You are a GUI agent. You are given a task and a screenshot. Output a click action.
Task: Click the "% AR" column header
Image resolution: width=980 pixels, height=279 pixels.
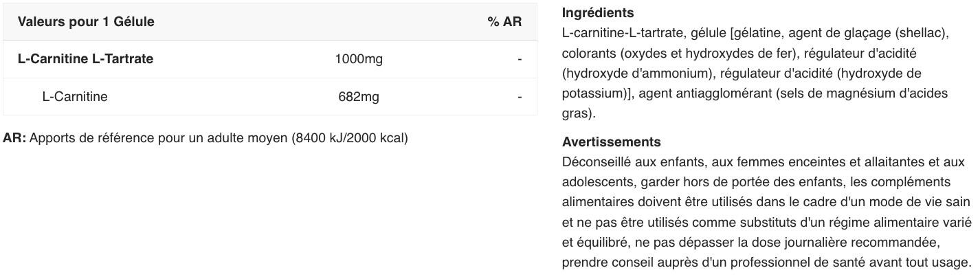(x=504, y=22)
